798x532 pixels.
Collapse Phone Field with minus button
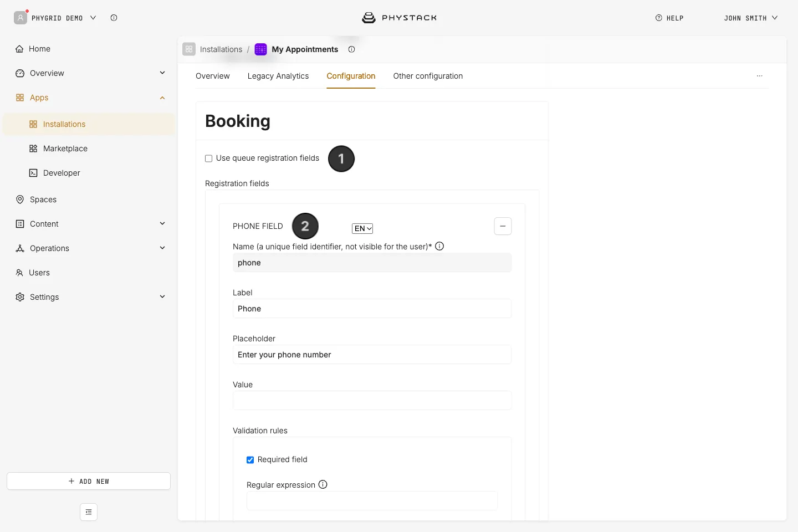[503, 226]
